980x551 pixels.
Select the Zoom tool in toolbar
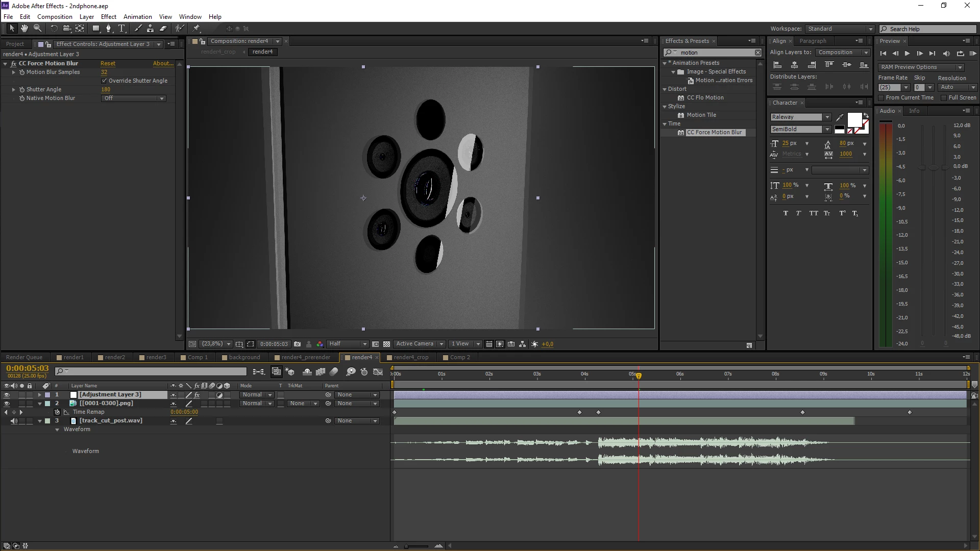coord(37,29)
